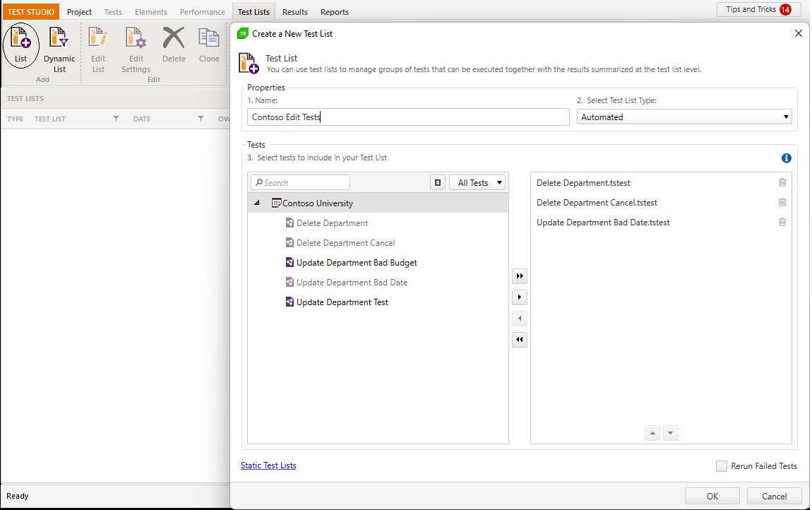The image size is (812, 510).
Task: Open the Performance tab
Action: pos(203,12)
